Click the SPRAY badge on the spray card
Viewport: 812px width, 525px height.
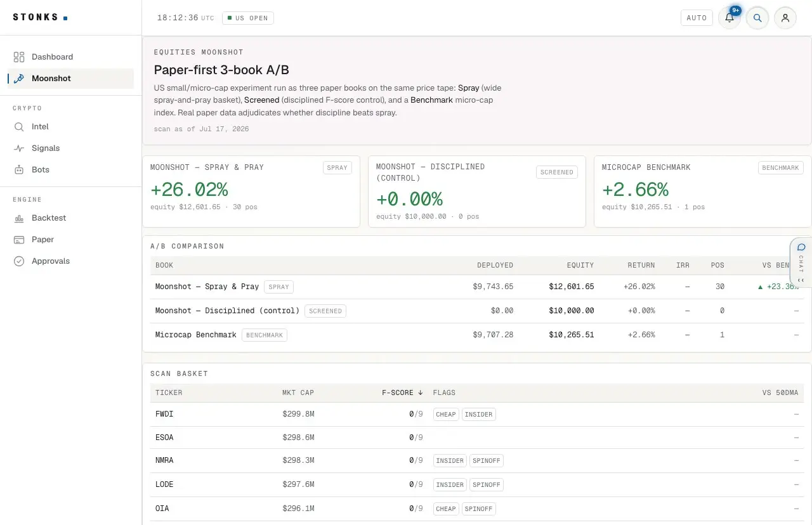337,167
